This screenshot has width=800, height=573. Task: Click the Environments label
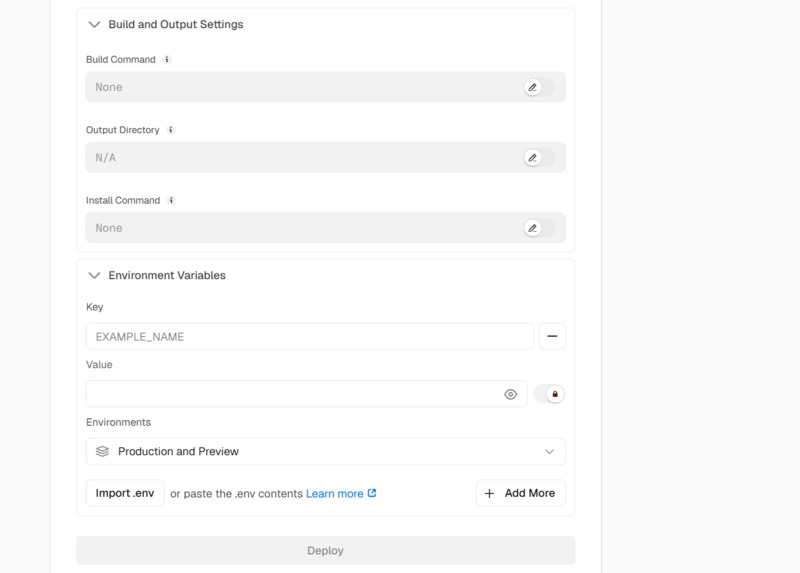pyautogui.click(x=118, y=422)
